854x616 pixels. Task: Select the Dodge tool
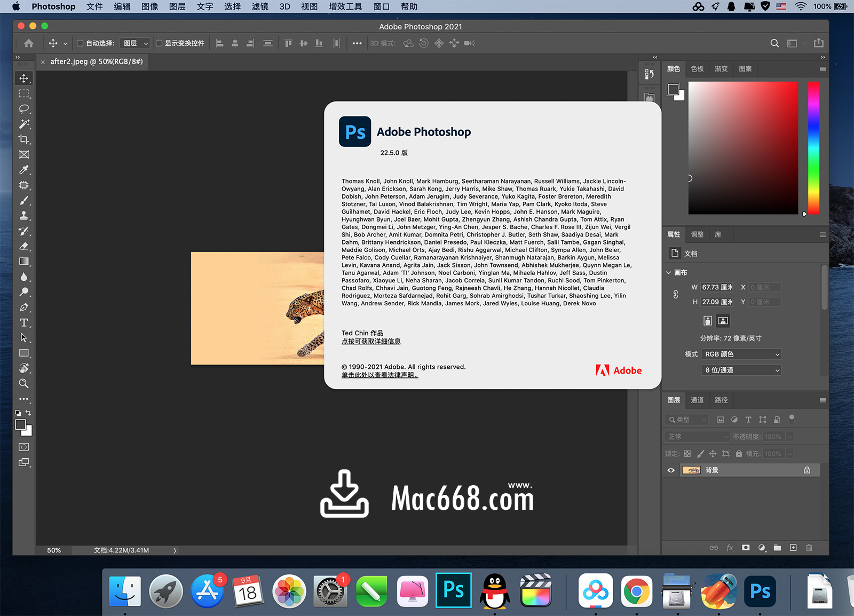(x=24, y=292)
